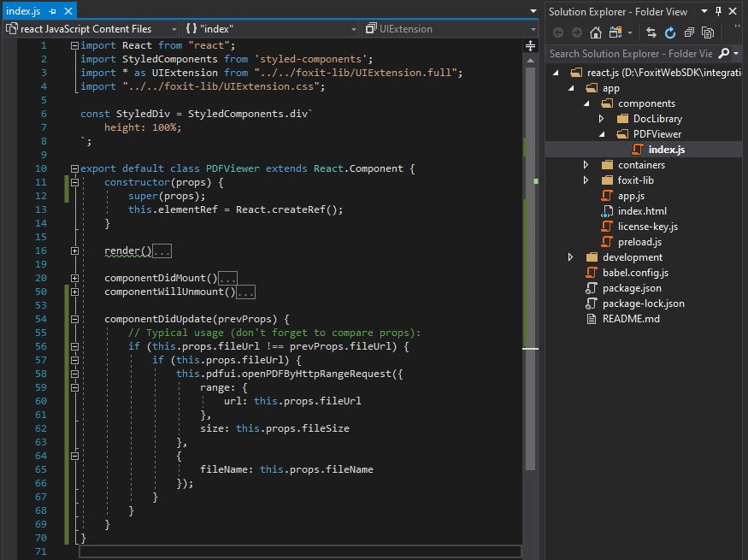Open license-key.js from Solution Explorer

[x=647, y=227]
